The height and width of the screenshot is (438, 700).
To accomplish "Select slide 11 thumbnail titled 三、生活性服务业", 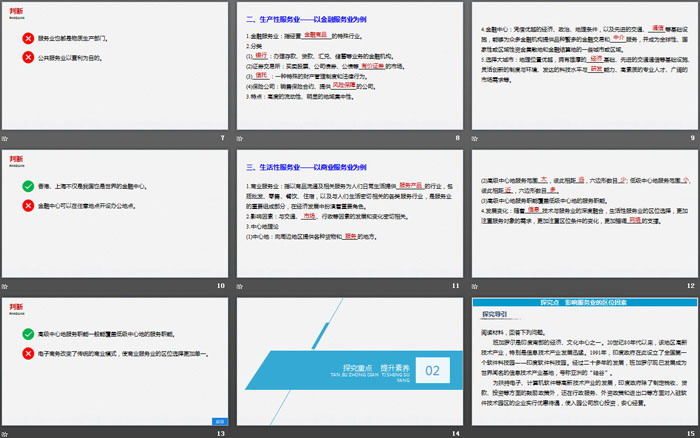I will point(350,214).
